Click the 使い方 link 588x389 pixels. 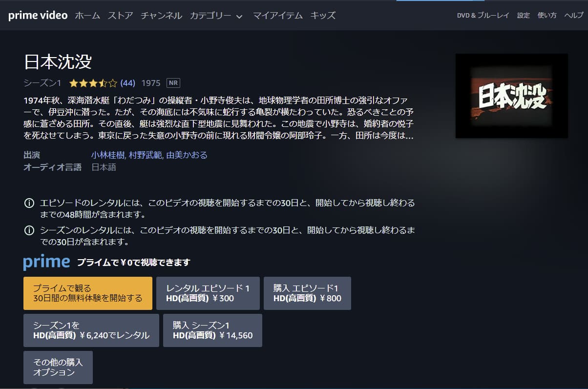point(547,16)
